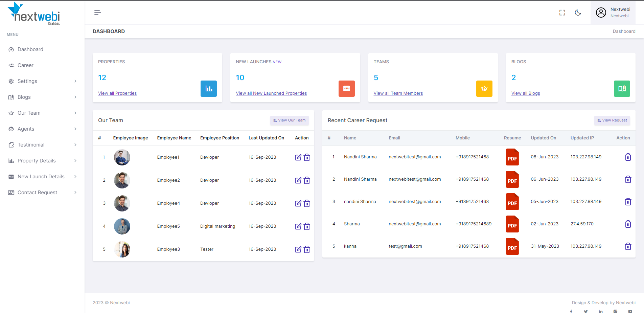The width and height of the screenshot is (644, 313).
Task: Expand the New Launch Details chevron
Action: click(x=75, y=177)
